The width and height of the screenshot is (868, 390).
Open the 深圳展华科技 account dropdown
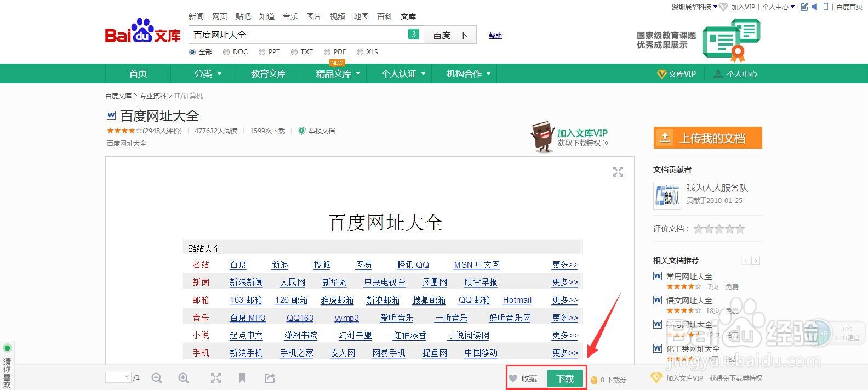(694, 7)
